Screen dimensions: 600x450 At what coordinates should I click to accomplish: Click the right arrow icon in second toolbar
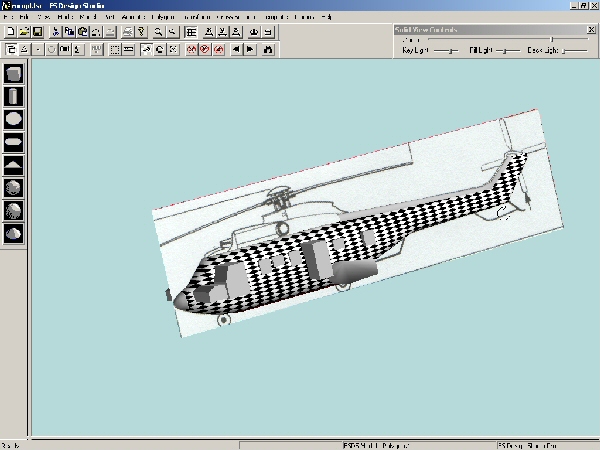click(250, 48)
